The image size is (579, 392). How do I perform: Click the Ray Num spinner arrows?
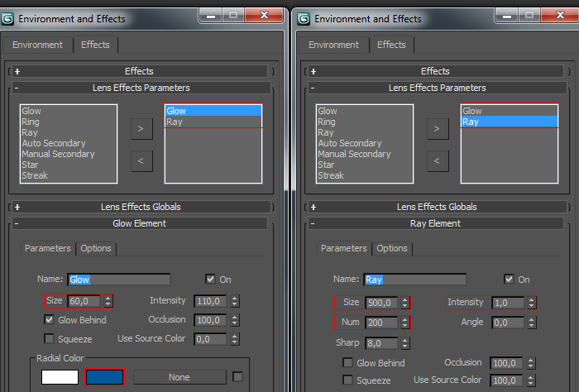[405, 323]
